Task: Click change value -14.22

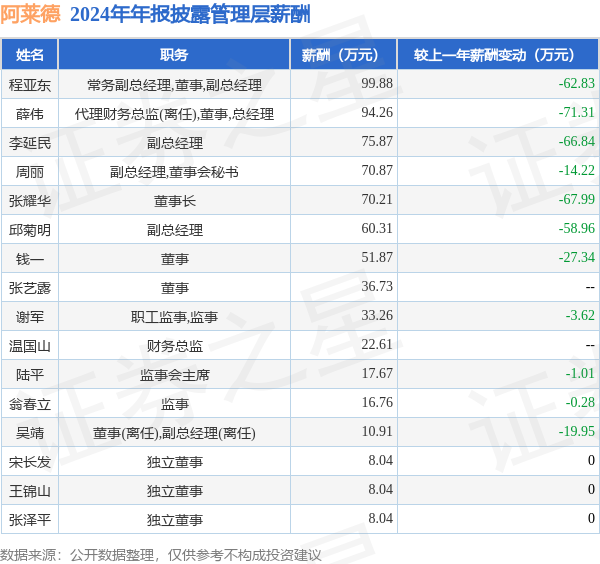Action: click(577, 170)
